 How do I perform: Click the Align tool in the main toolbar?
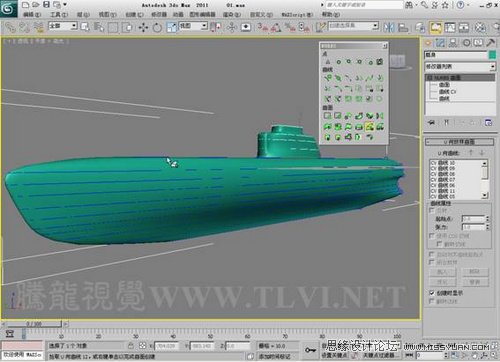[403, 27]
